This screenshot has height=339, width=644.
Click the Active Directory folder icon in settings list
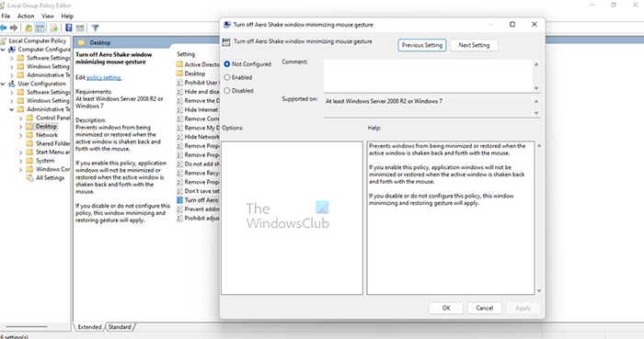click(179, 64)
